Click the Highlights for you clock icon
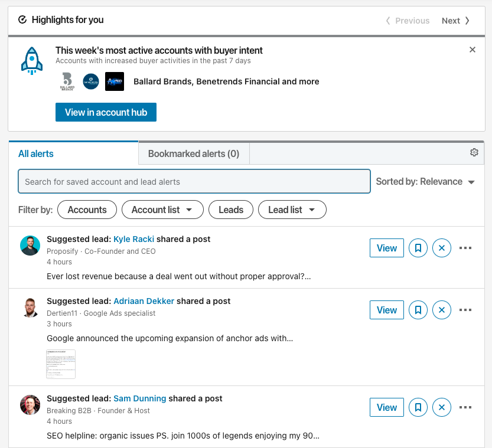The width and height of the screenshot is (492, 448). click(22, 19)
